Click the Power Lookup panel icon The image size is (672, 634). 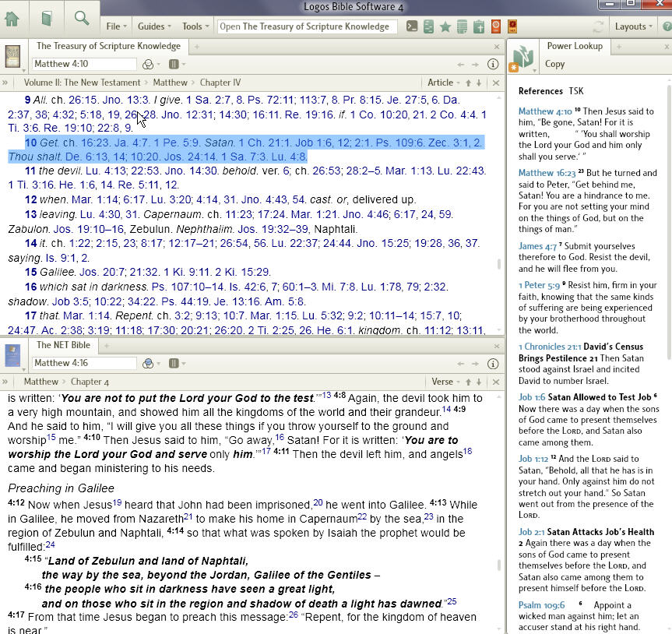(522, 58)
